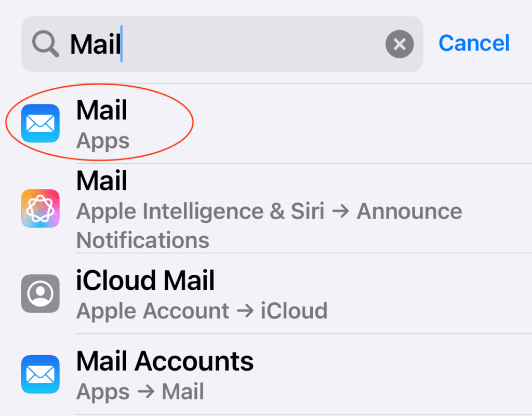Place the cursor in the Mail search field

tap(222, 44)
